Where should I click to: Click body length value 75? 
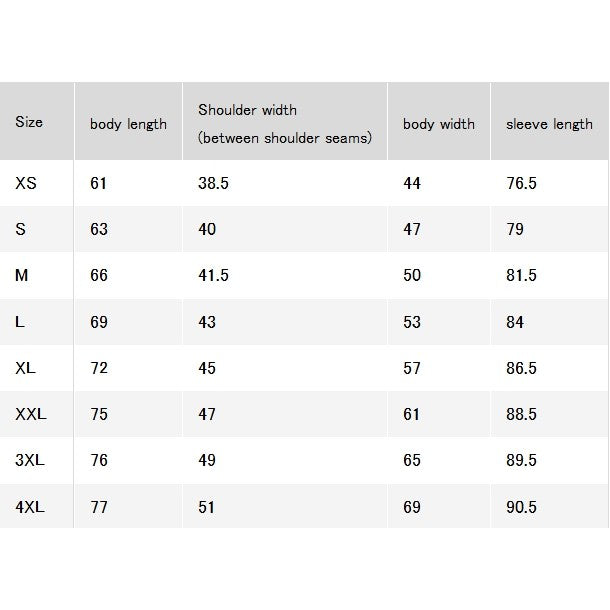(x=99, y=414)
